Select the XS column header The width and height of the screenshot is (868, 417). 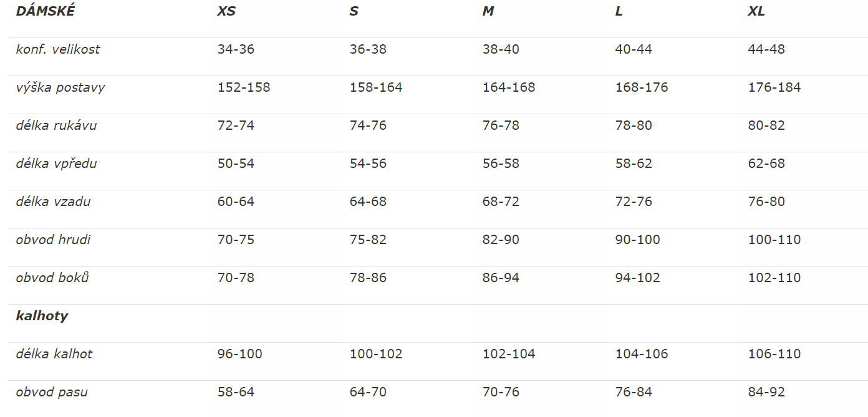pos(226,11)
